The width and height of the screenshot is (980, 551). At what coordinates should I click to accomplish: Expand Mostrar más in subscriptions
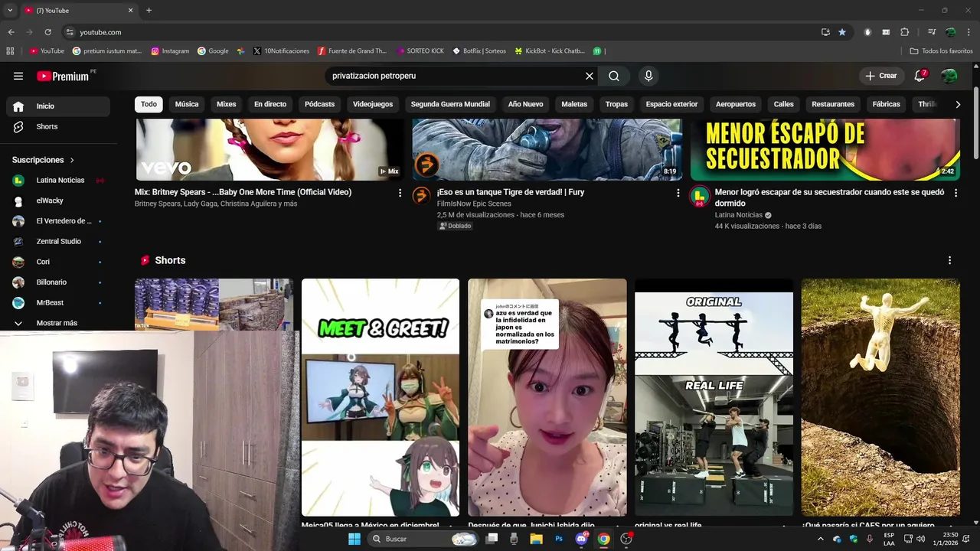(x=58, y=323)
